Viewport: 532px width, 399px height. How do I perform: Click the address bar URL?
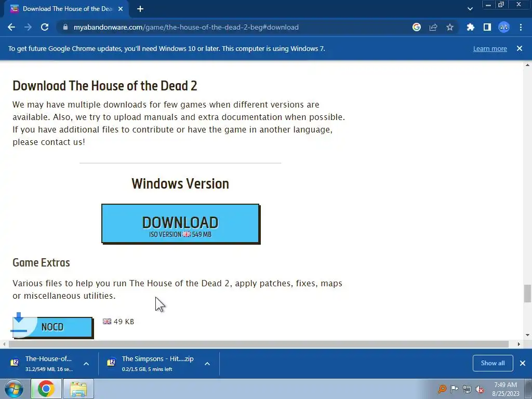tap(186, 27)
